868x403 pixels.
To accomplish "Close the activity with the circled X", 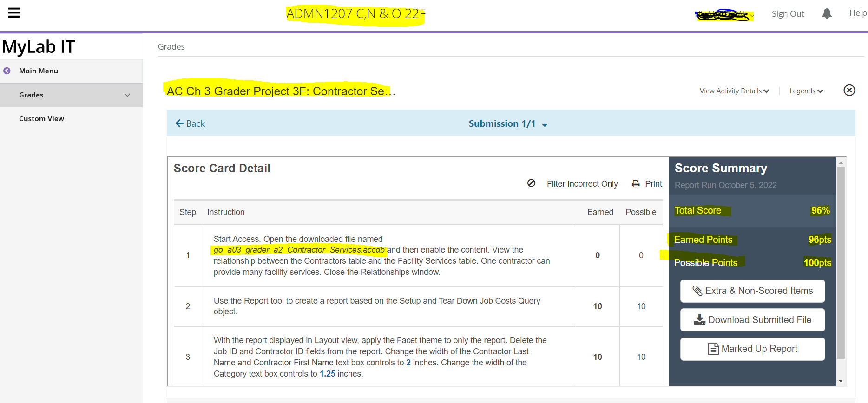I will (849, 90).
